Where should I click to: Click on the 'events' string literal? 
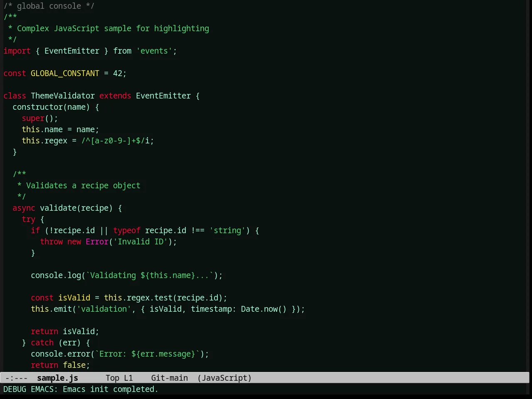click(154, 51)
